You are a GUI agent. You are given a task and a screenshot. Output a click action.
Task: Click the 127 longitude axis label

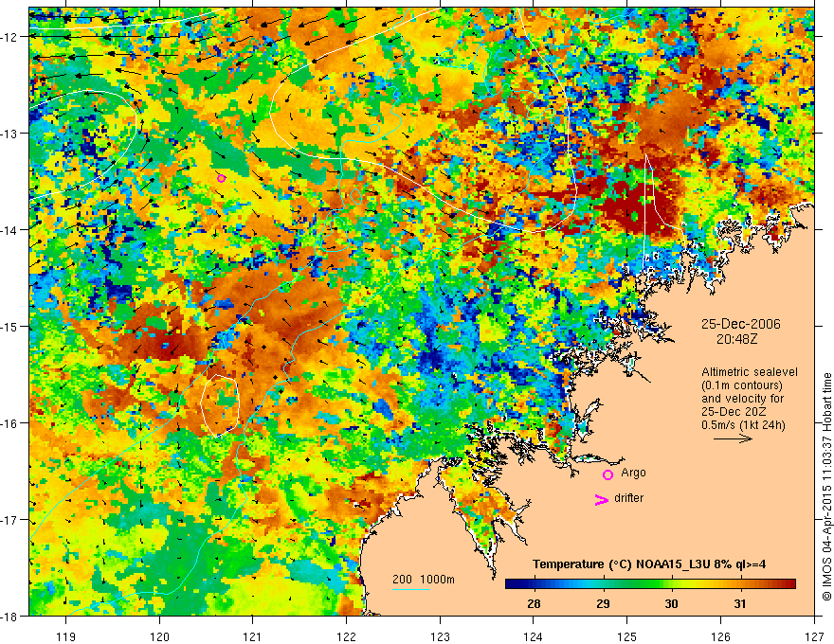814,636
